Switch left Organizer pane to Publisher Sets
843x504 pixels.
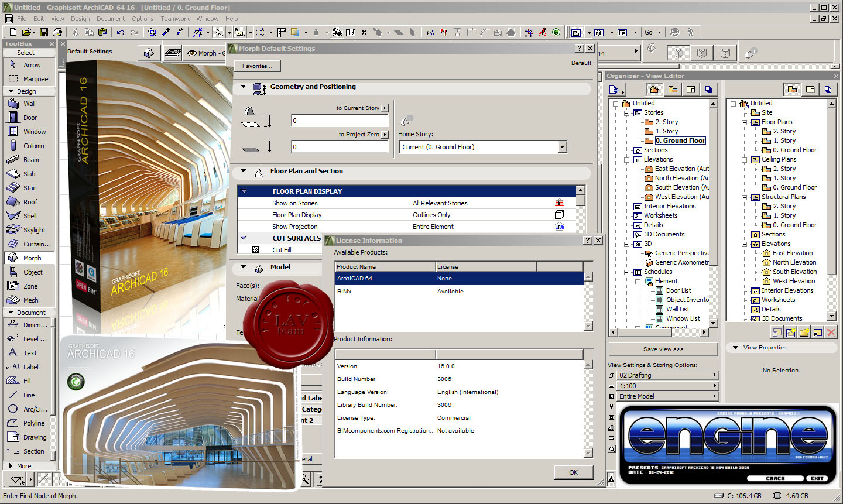[709, 90]
